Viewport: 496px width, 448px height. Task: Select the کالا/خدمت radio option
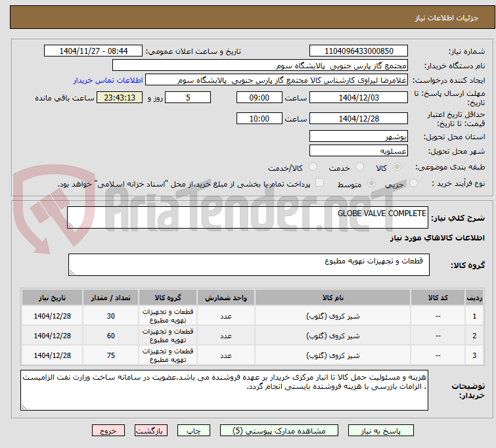pos(313,167)
